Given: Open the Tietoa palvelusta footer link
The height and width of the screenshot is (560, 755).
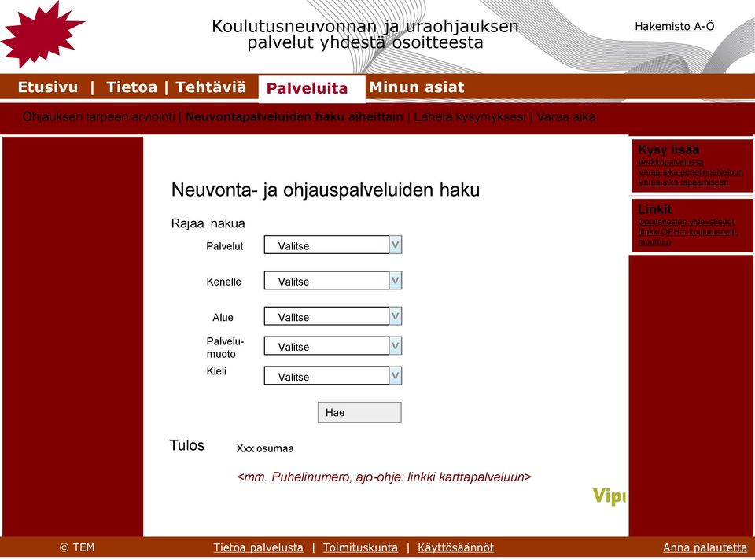Looking at the screenshot, I should [258, 547].
